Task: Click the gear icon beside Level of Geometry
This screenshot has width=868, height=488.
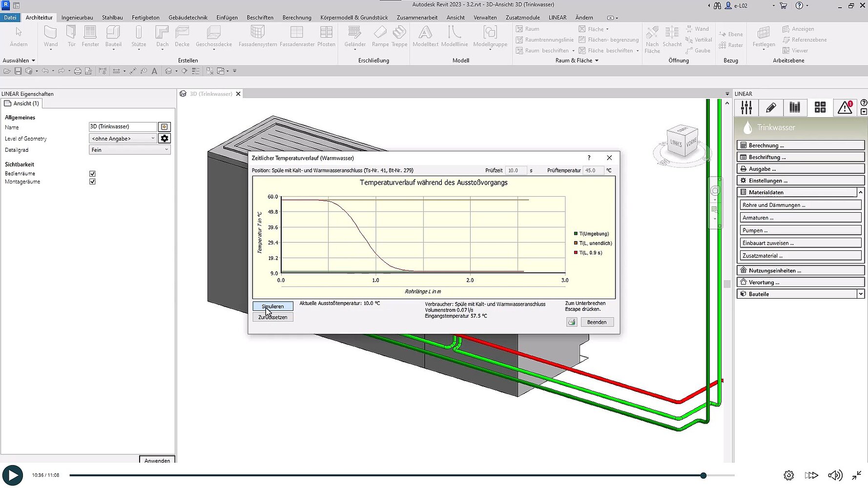Action: point(165,139)
